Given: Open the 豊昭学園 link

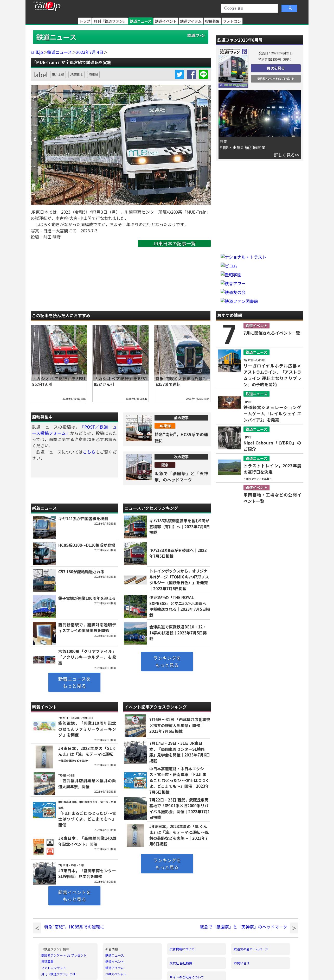Looking at the screenshot, I should (231, 275).
